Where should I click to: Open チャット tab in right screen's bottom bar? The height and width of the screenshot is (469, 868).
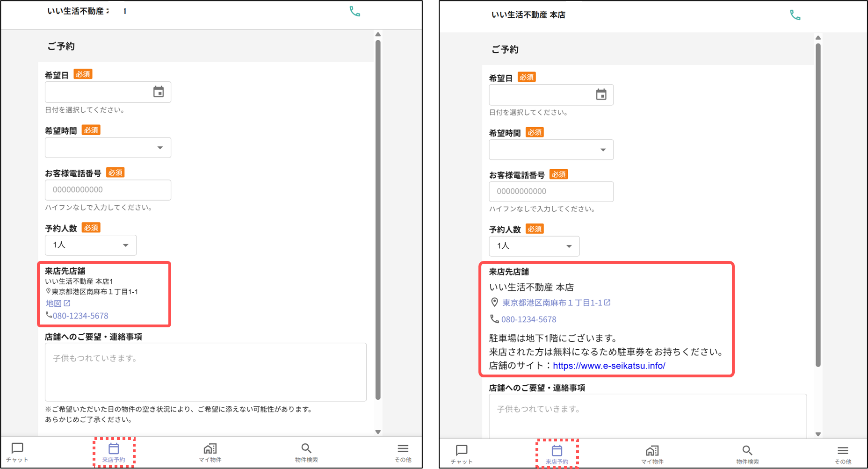(x=462, y=455)
